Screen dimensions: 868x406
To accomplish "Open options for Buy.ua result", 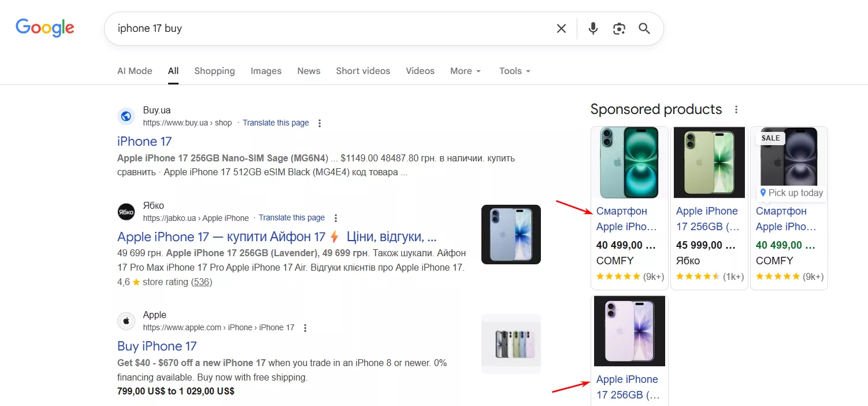I will point(320,123).
